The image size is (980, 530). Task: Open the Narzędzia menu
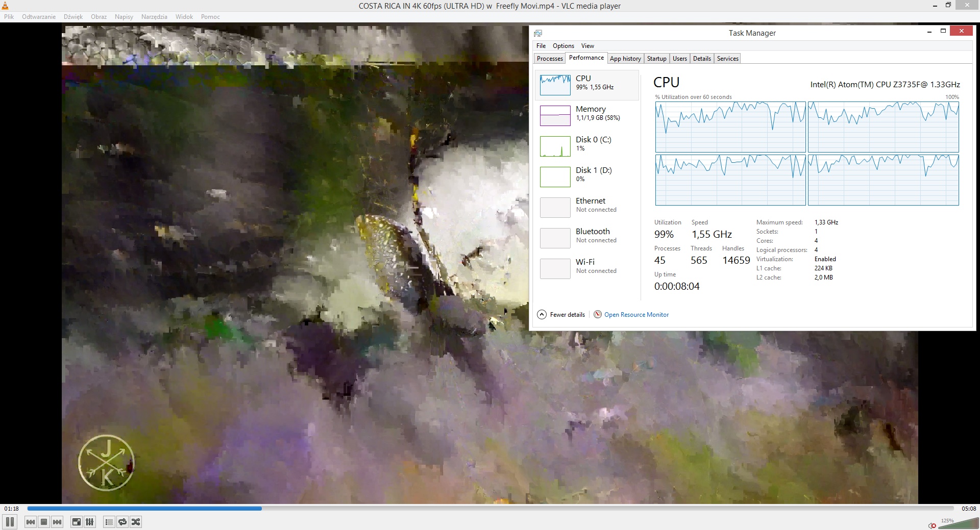[154, 17]
